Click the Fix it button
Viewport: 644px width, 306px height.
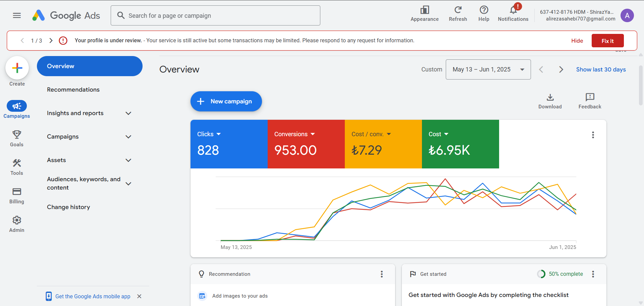(607, 41)
